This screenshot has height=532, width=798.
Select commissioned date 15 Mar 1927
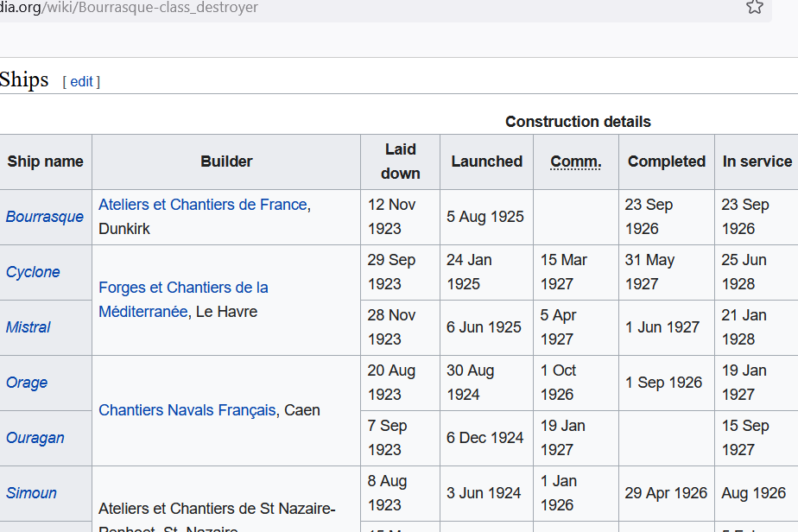point(564,272)
